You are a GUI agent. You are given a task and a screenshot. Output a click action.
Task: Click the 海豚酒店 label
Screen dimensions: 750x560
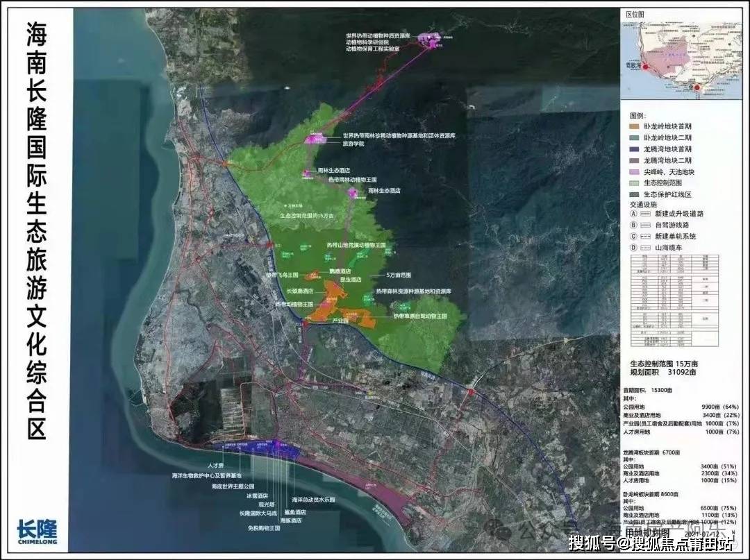point(291,521)
